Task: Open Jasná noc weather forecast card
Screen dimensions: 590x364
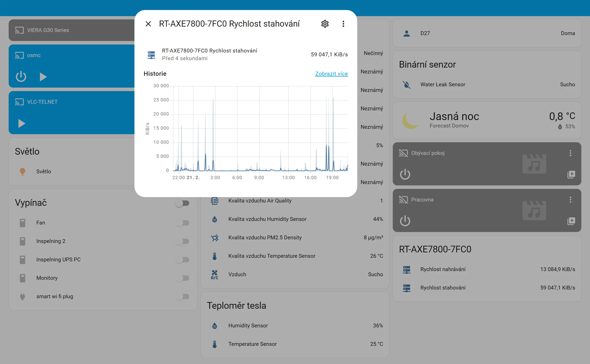Action: click(x=487, y=120)
